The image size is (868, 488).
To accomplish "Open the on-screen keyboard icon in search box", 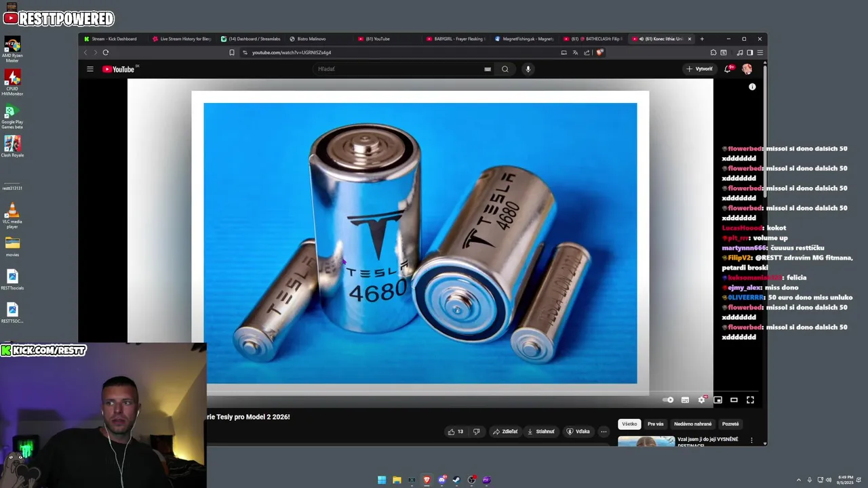I will pyautogui.click(x=487, y=69).
